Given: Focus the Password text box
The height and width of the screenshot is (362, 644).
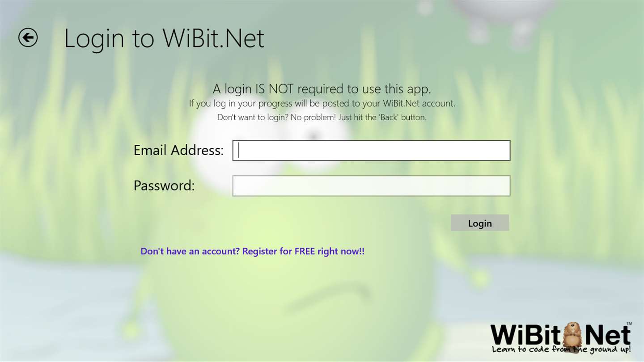Looking at the screenshot, I should [371, 186].
